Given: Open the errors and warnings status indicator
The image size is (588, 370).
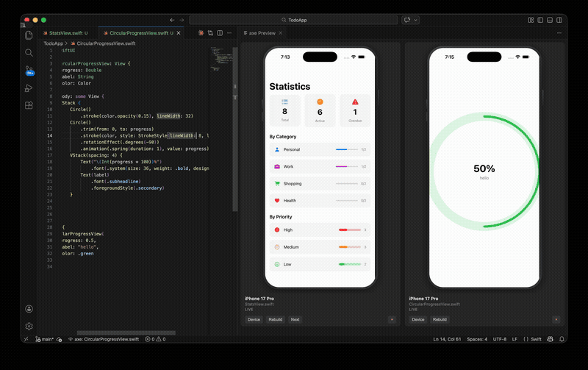Looking at the screenshot, I should [x=155, y=339].
